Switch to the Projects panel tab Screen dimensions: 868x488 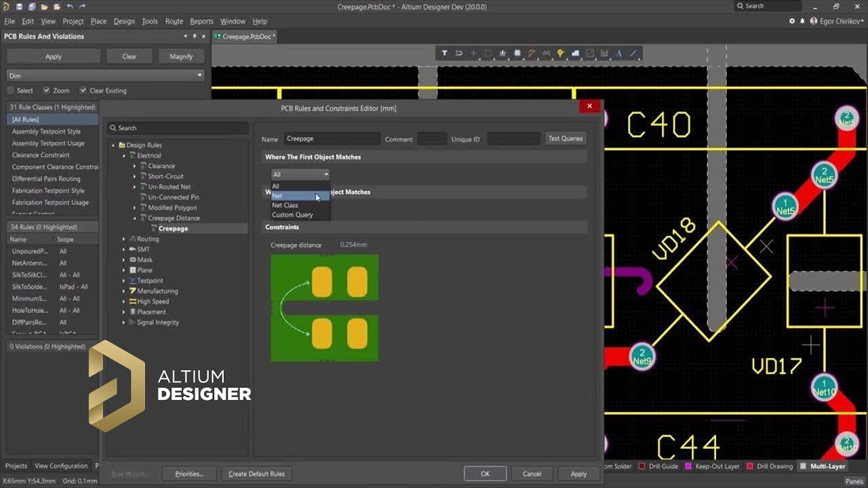16,466
